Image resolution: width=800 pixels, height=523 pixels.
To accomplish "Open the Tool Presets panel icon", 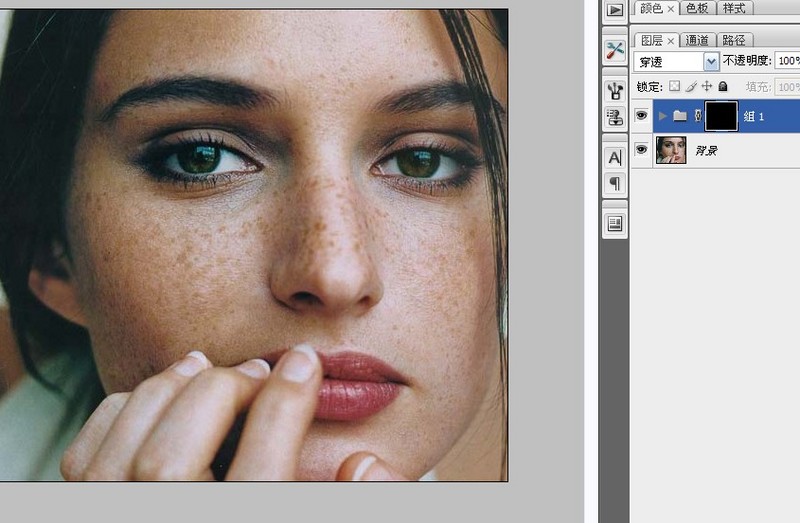I will point(615,50).
